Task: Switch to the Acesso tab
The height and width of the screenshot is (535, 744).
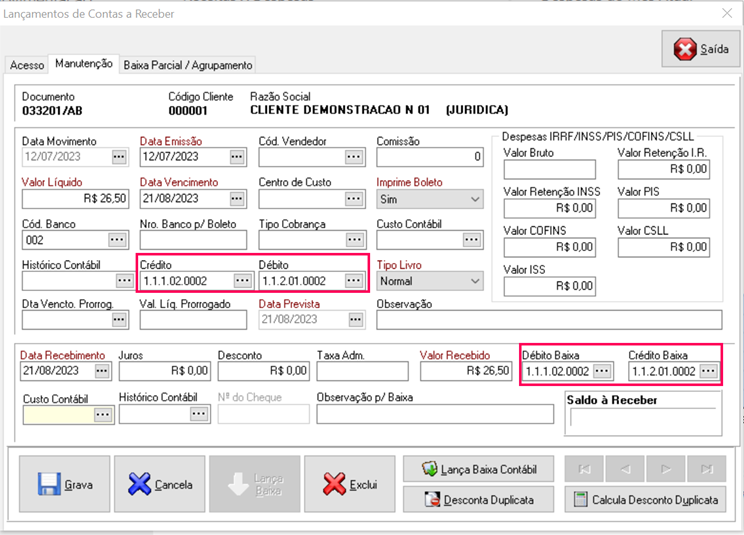Action: point(27,65)
